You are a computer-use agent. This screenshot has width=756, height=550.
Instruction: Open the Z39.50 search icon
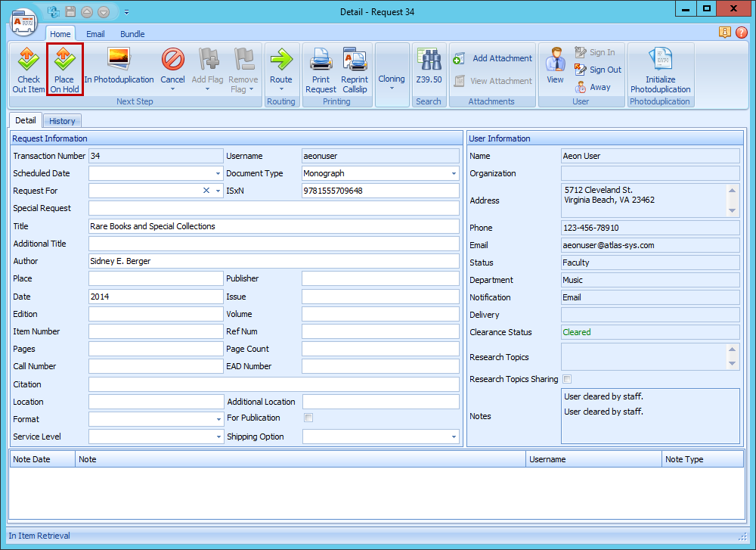429,70
